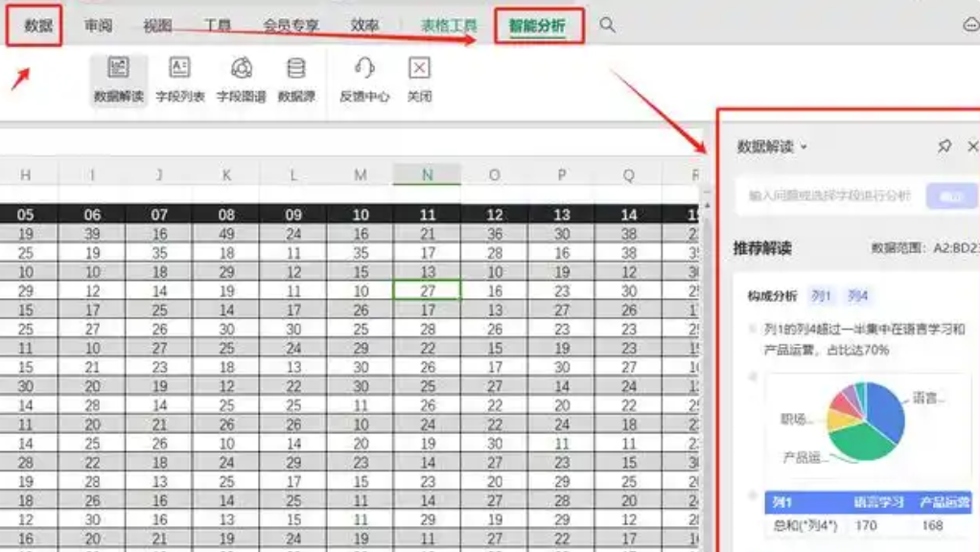Screen dimensions: 980x552
Task: Select column N header
Action: click(427, 174)
